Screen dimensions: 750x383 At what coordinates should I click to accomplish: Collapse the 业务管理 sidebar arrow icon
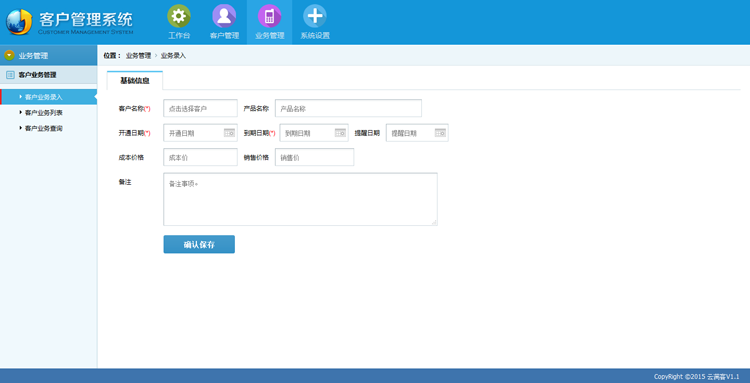click(x=9, y=55)
